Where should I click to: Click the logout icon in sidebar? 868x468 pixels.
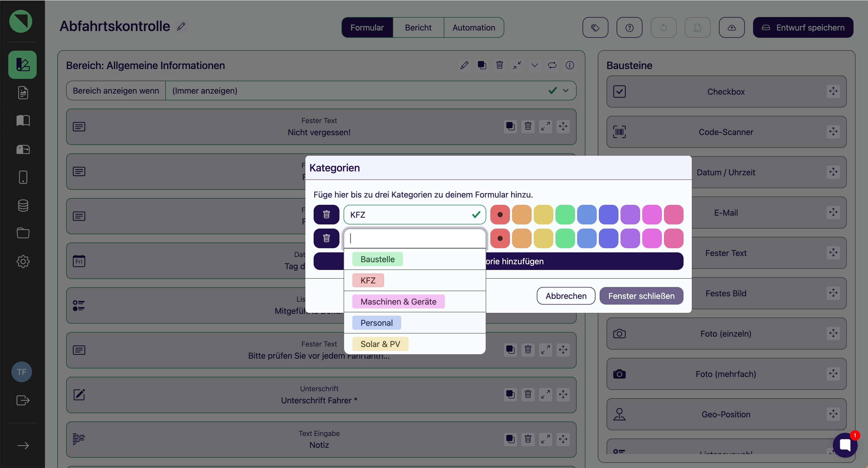pos(23,400)
